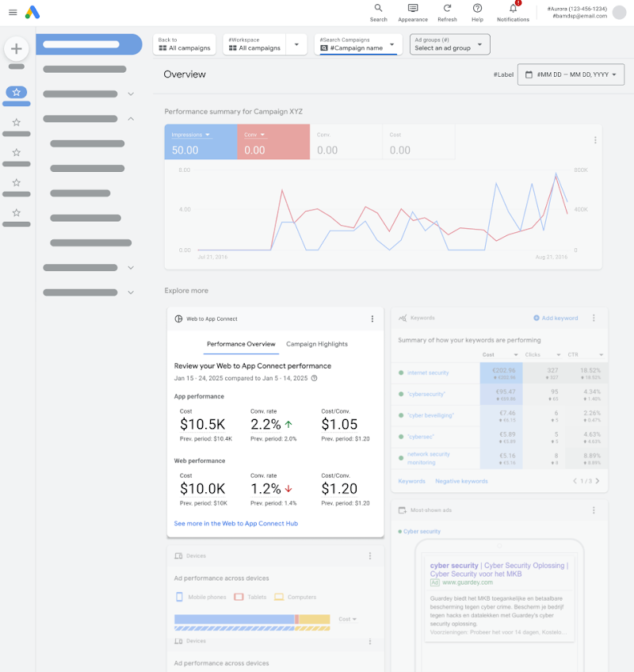Screen dimensions: 634x672
Task: Toggle the Tablets series in the Devices legend
Action: coord(250,597)
